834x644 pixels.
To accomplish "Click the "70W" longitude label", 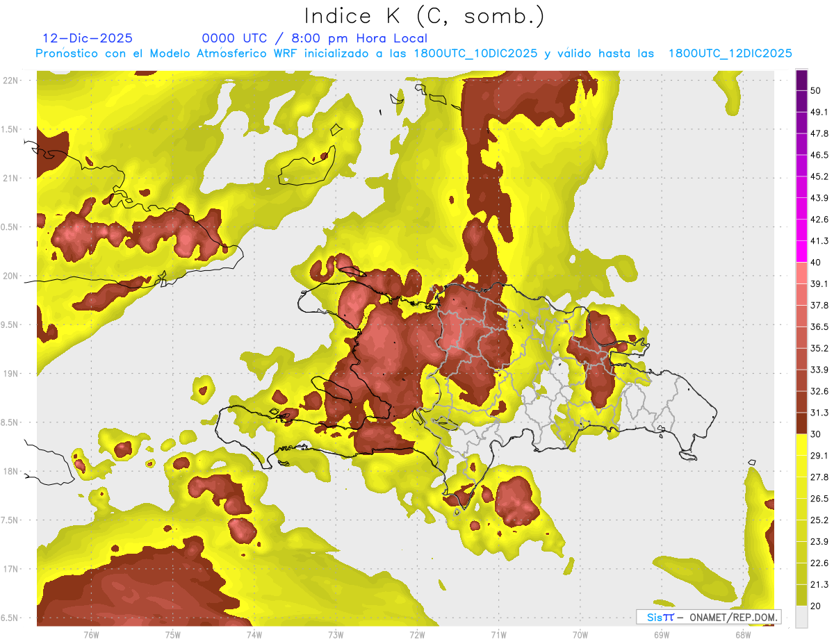I will [x=580, y=634].
